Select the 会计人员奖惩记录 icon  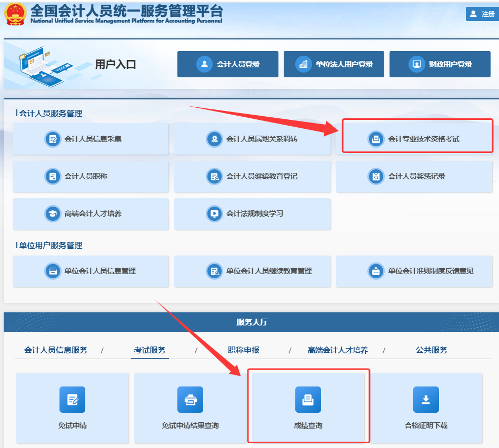414,177
